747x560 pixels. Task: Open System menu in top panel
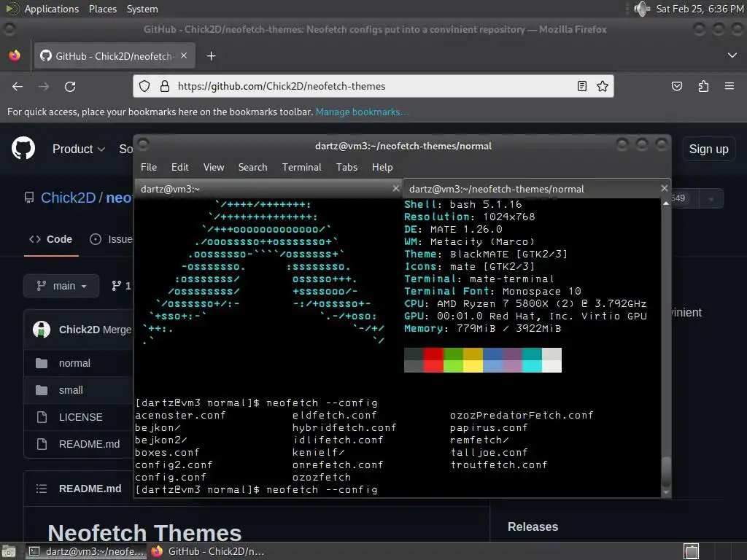click(142, 9)
